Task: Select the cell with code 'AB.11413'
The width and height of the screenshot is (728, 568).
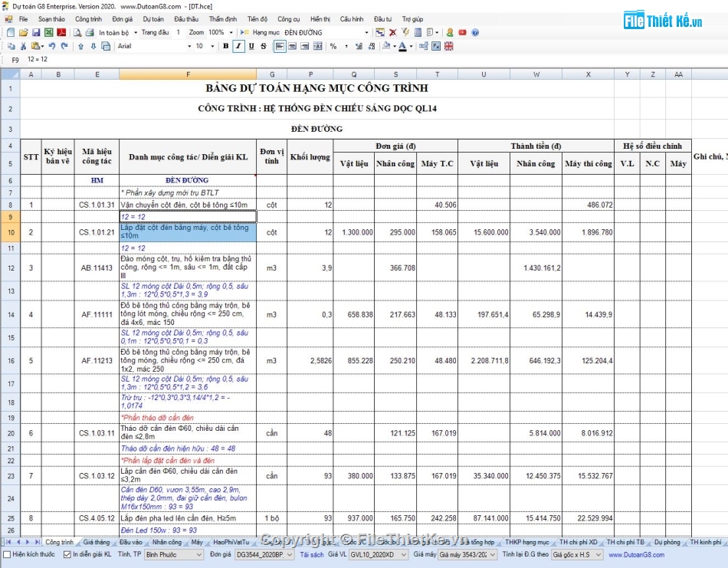Action: [x=97, y=268]
